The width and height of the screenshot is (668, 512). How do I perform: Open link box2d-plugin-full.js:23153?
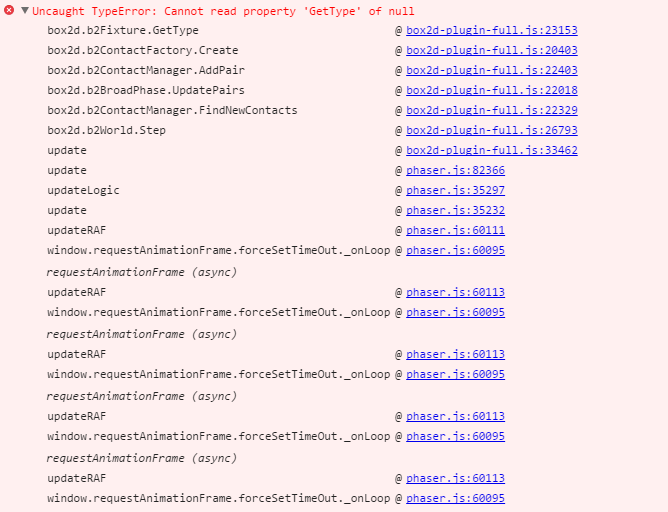click(492, 30)
